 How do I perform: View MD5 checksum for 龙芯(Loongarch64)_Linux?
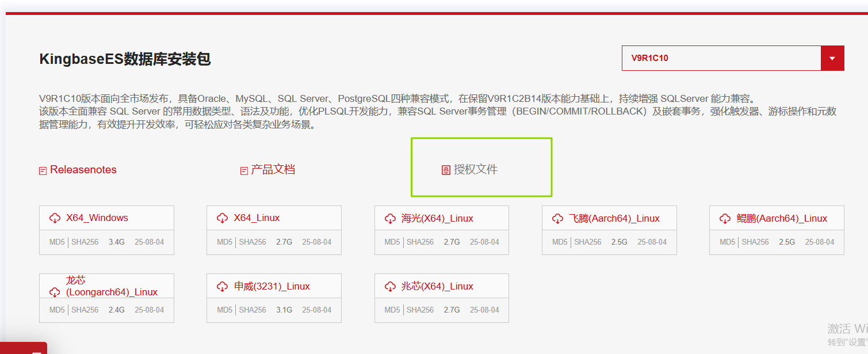(x=57, y=310)
